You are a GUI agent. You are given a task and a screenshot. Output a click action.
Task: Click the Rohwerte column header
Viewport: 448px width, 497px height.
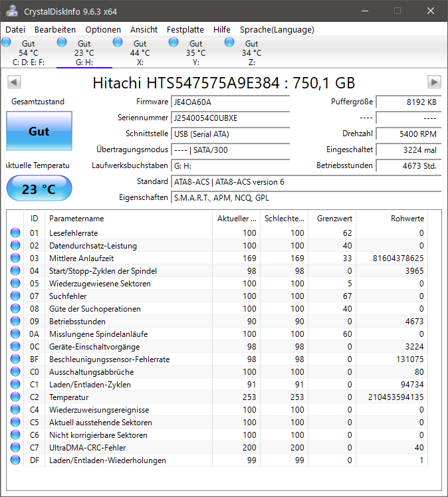click(x=392, y=219)
